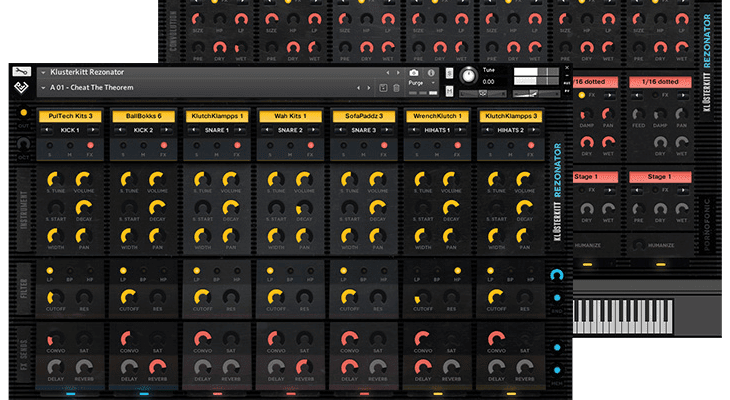
Task: Click the Volume knob on KICK 1 channel
Action: [x=83, y=181]
